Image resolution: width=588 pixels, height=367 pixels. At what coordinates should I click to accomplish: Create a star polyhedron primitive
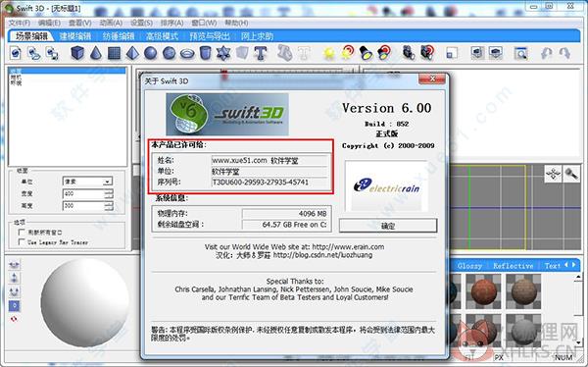click(223, 53)
